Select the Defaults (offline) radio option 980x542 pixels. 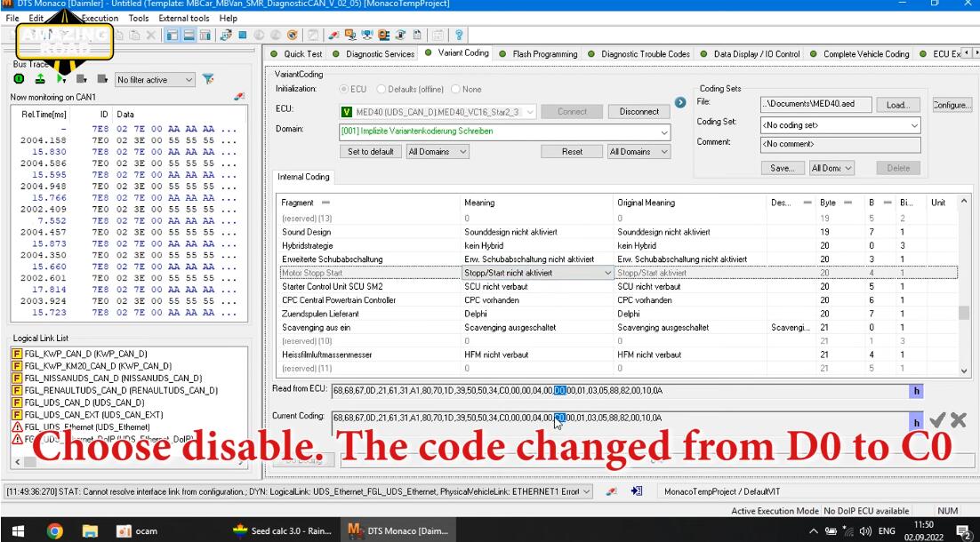pyautogui.click(x=381, y=89)
